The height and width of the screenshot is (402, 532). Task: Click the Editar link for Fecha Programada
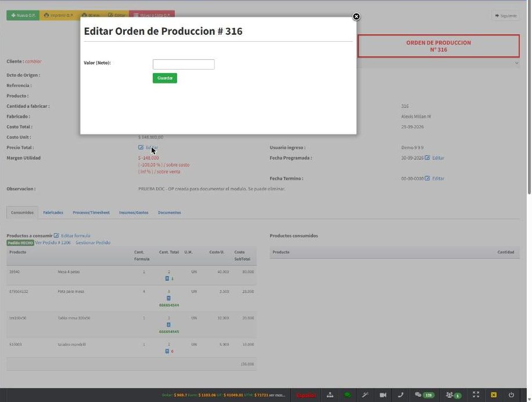pos(438,158)
